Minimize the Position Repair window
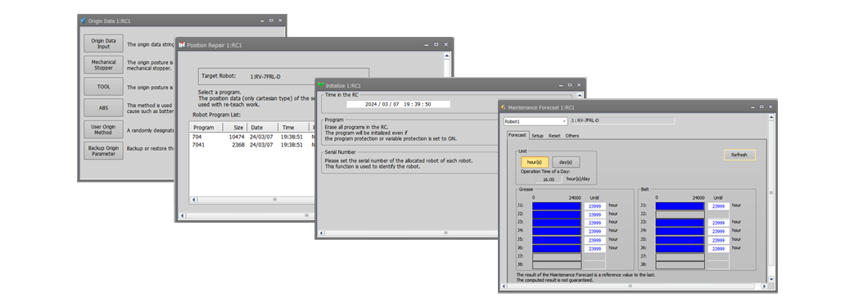Viewport: 868px width, 303px height. (x=427, y=44)
